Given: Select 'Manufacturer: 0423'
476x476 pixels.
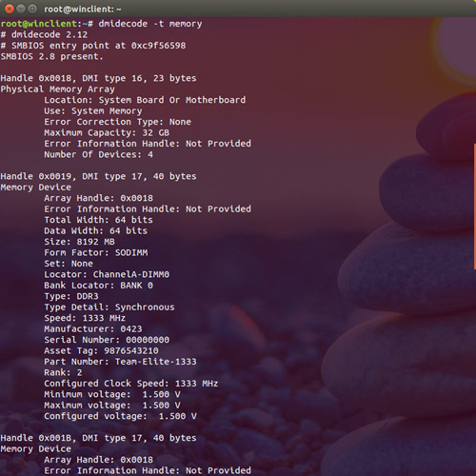Looking at the screenshot, I should pos(93,329).
